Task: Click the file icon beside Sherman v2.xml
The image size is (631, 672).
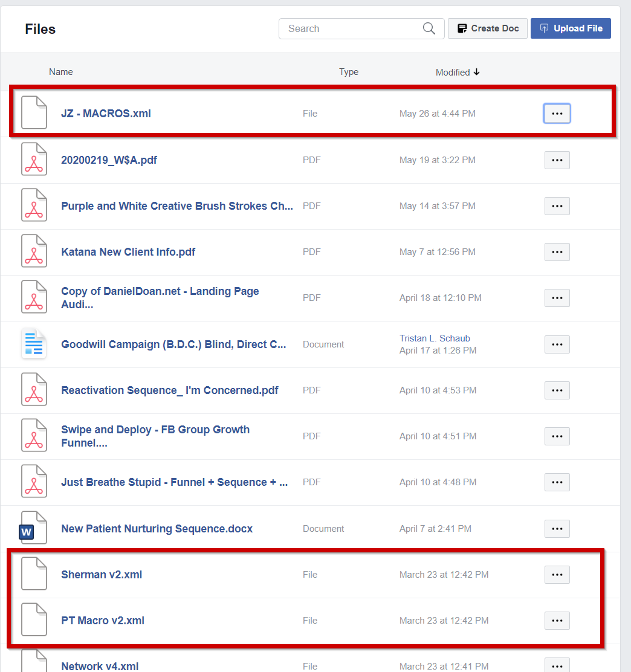Action: (34, 574)
